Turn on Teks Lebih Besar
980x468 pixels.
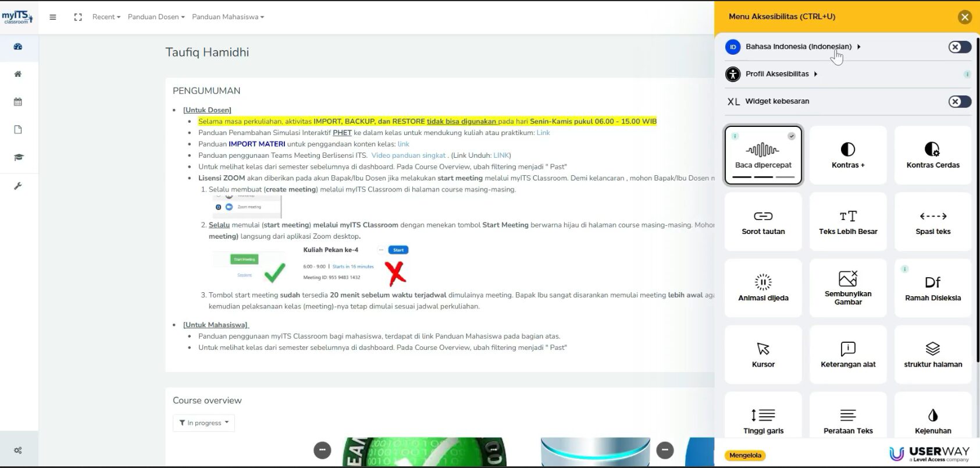[848, 222]
